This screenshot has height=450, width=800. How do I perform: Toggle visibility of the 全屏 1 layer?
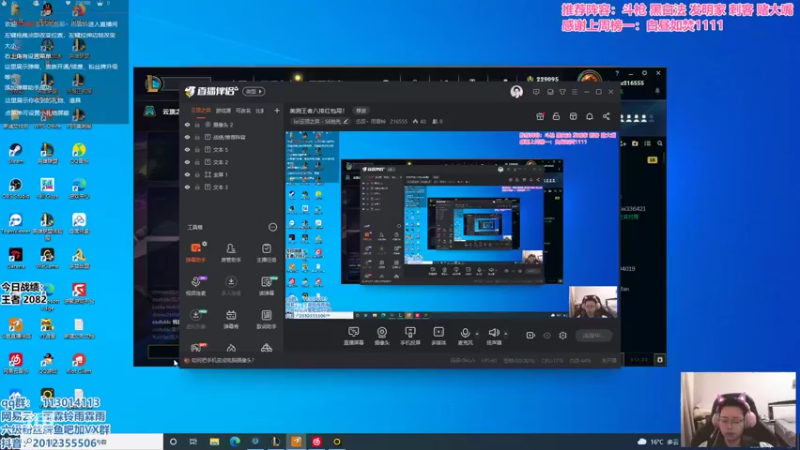(x=187, y=174)
